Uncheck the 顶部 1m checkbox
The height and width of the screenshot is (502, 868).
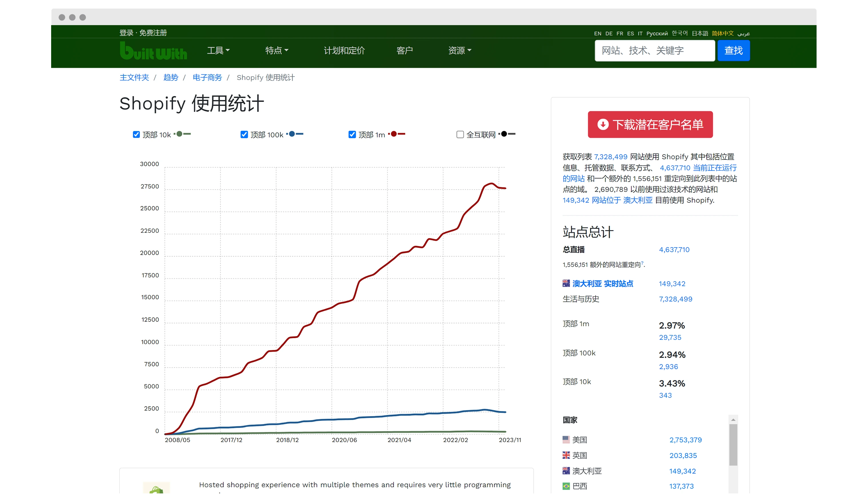[352, 134]
